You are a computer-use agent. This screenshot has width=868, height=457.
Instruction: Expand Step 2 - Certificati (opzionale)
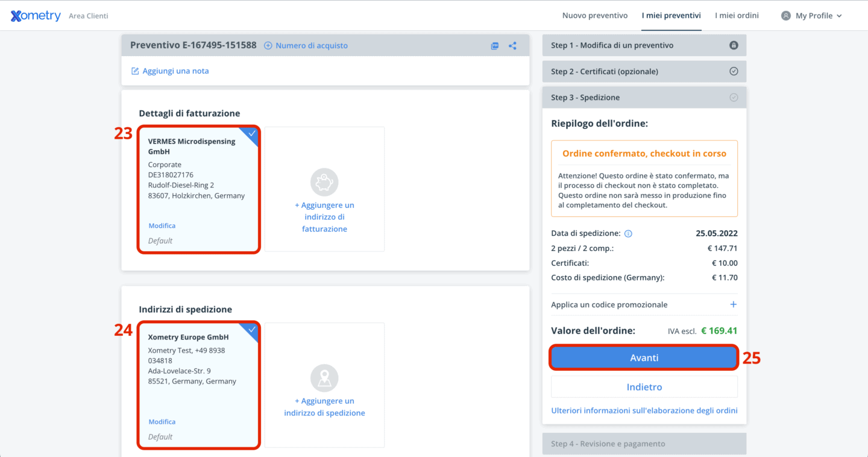click(x=644, y=71)
